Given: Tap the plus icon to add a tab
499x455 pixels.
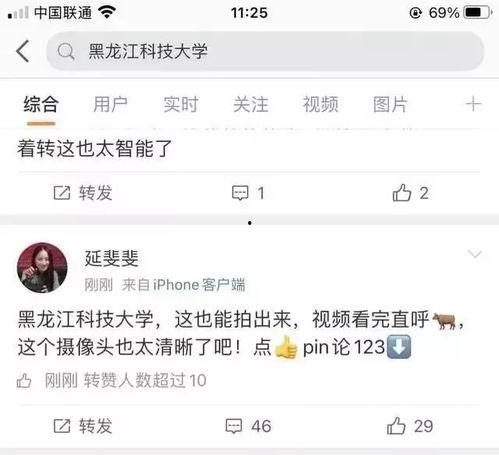Looking at the screenshot, I should pyautogui.click(x=473, y=104).
